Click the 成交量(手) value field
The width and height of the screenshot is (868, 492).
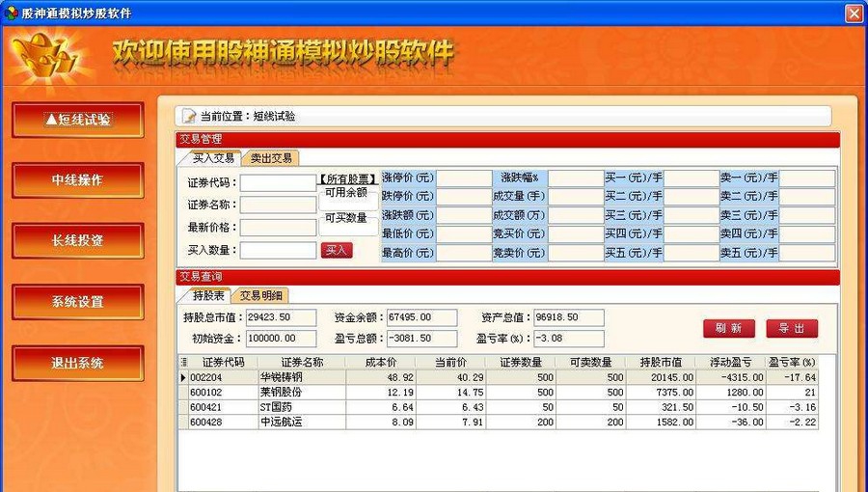click(x=576, y=197)
